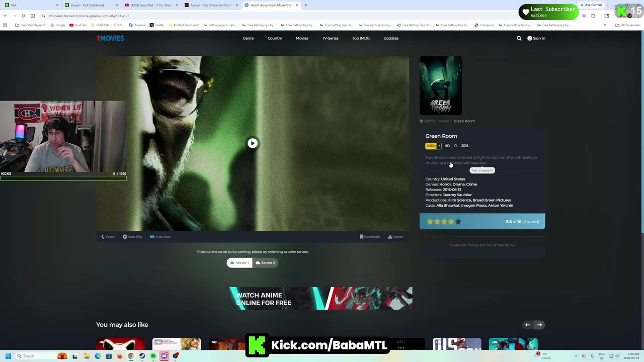
Task: Open Spotify from the taskbar
Action: point(153,356)
